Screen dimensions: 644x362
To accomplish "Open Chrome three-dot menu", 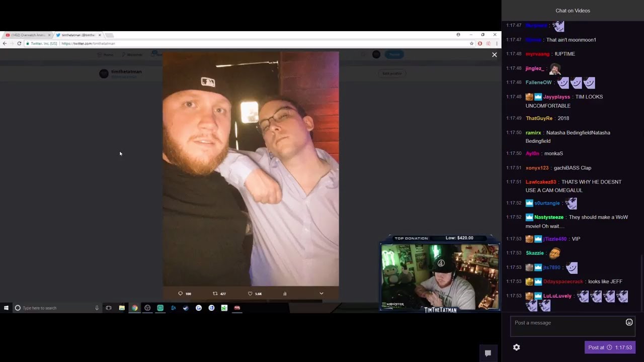I will pos(497,44).
